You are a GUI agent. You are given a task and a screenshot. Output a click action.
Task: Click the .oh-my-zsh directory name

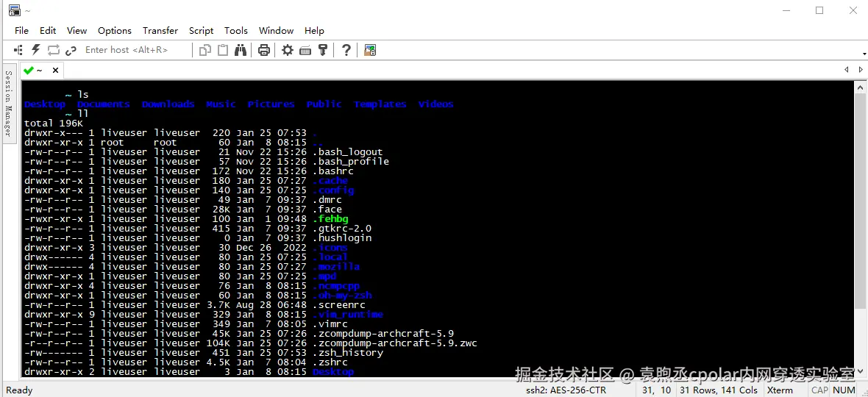(342, 296)
